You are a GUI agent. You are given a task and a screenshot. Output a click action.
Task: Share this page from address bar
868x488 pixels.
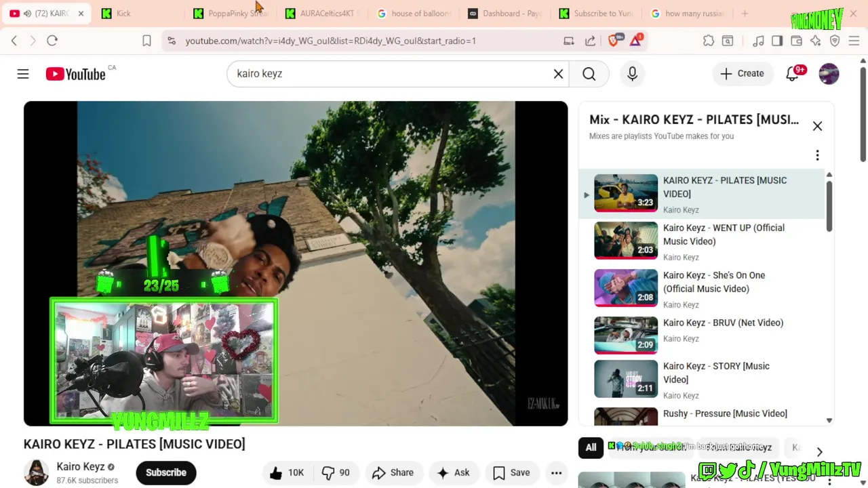[590, 41]
